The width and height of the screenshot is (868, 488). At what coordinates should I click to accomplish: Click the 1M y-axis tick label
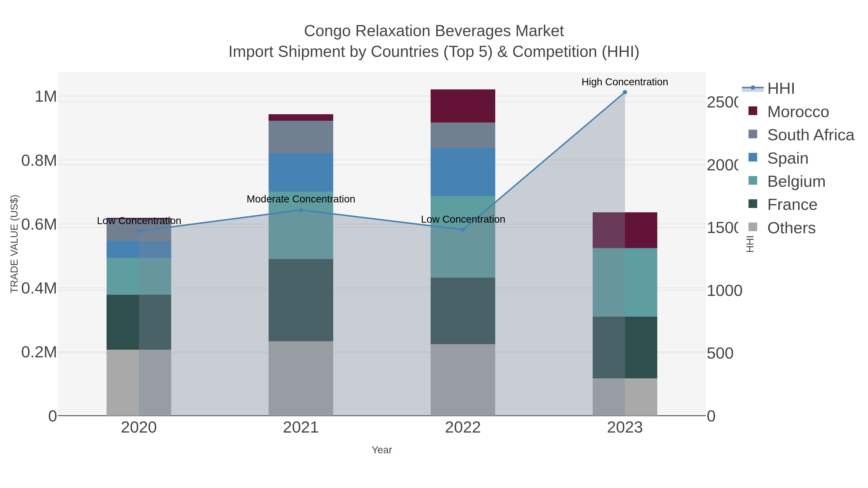(46, 97)
